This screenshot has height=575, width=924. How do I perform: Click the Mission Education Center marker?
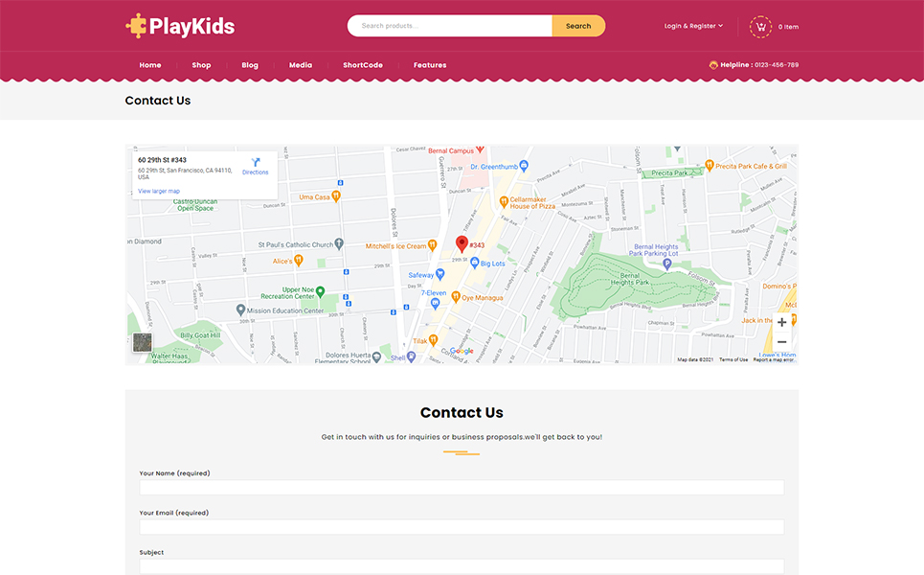pos(240,310)
